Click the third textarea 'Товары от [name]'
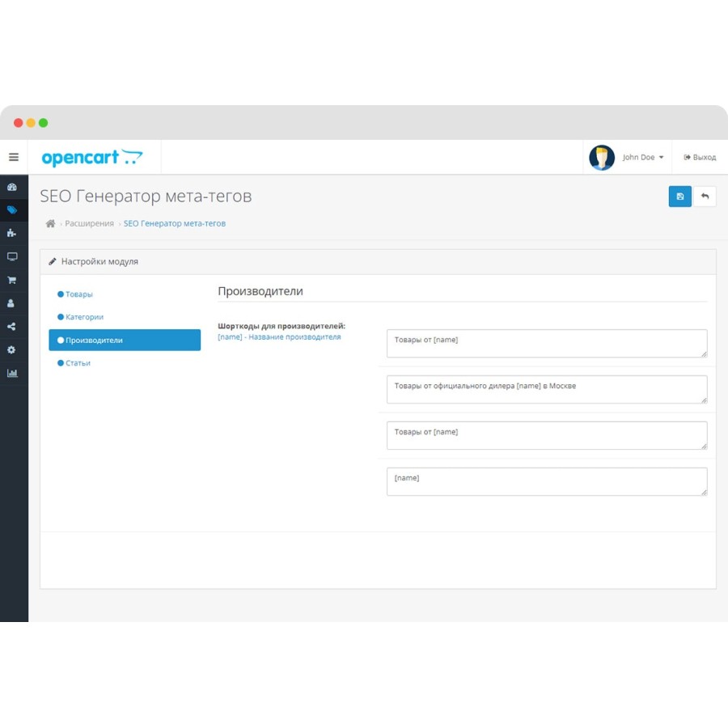The height and width of the screenshot is (728, 728). click(x=547, y=435)
